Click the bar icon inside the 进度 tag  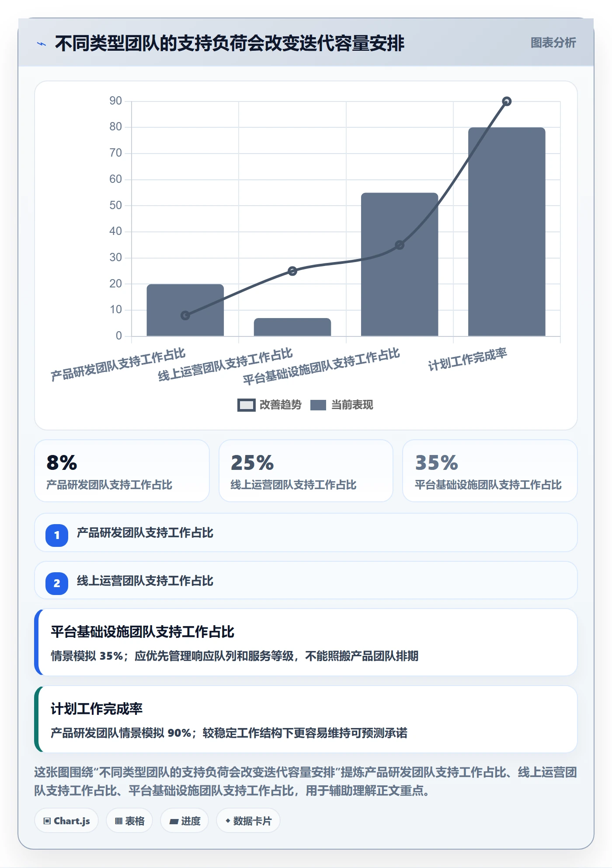pos(174,822)
